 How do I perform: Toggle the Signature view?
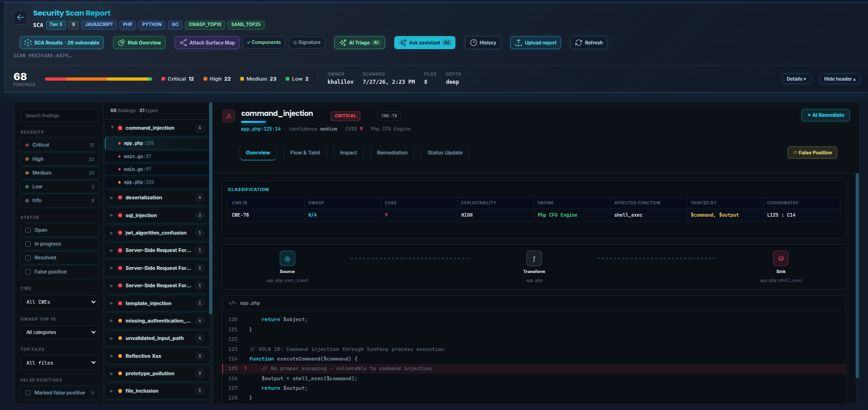307,43
